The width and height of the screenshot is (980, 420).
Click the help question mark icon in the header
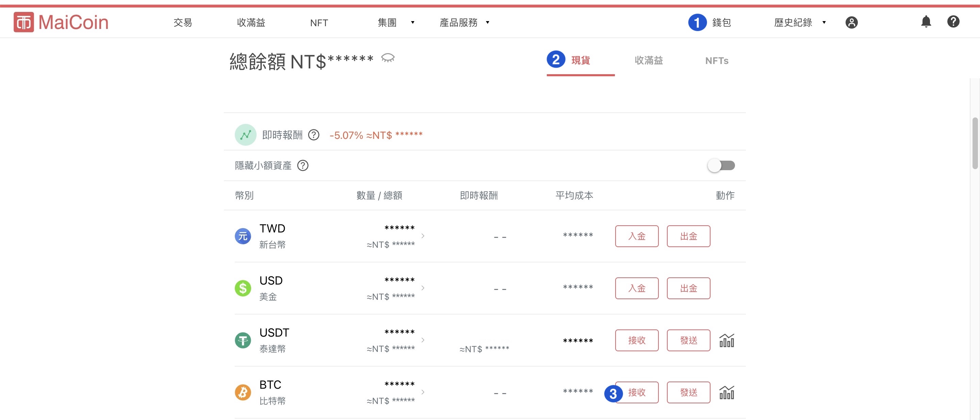(953, 22)
